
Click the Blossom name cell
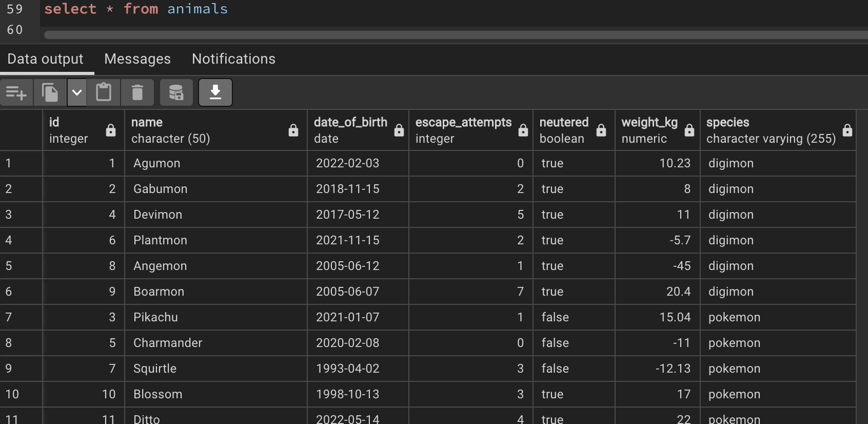point(216,394)
